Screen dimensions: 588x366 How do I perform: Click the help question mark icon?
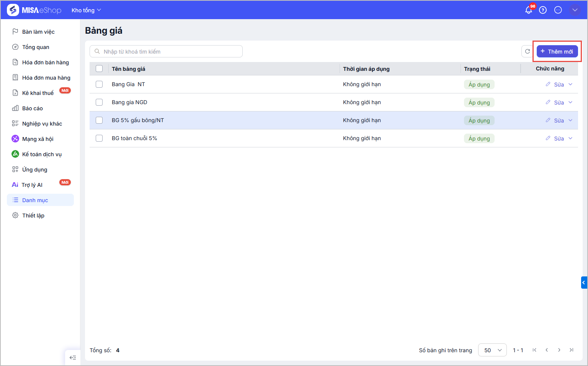[x=543, y=10]
